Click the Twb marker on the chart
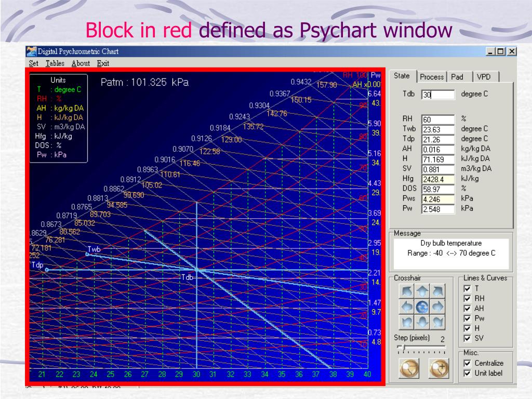The width and height of the screenshot is (532, 399). pos(87,254)
